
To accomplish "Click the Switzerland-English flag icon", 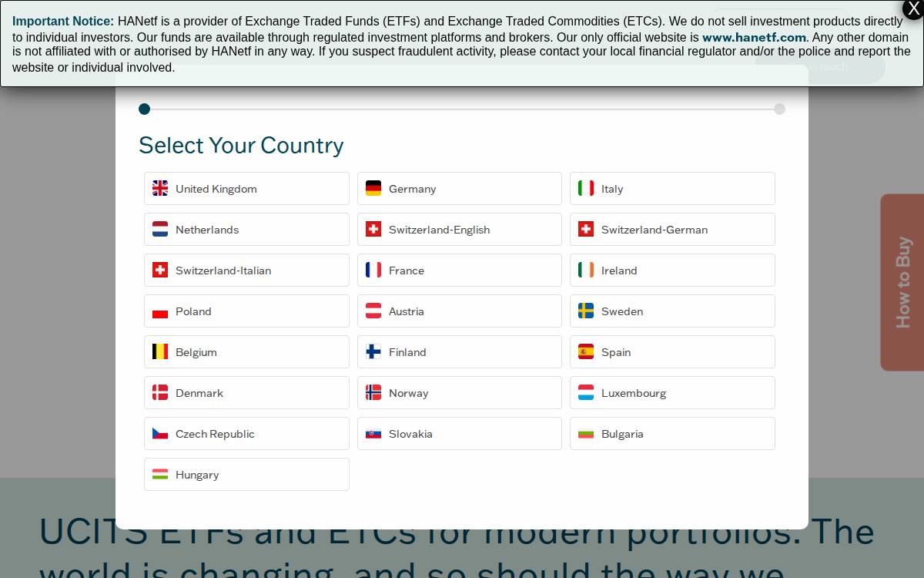I will click(373, 229).
